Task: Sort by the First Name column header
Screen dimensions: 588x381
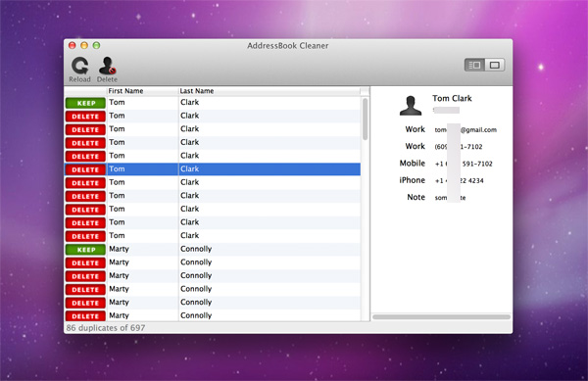Action: tap(142, 91)
